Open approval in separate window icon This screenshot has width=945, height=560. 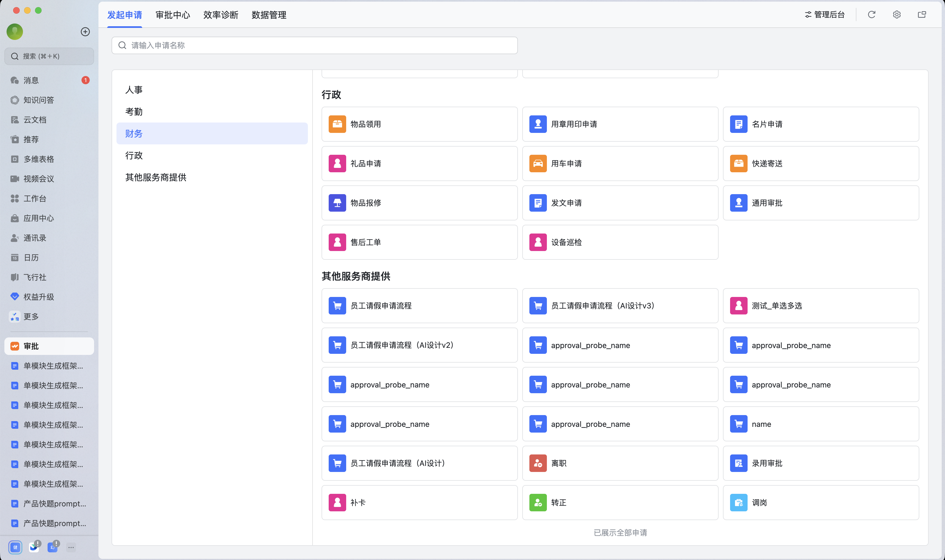pos(922,15)
